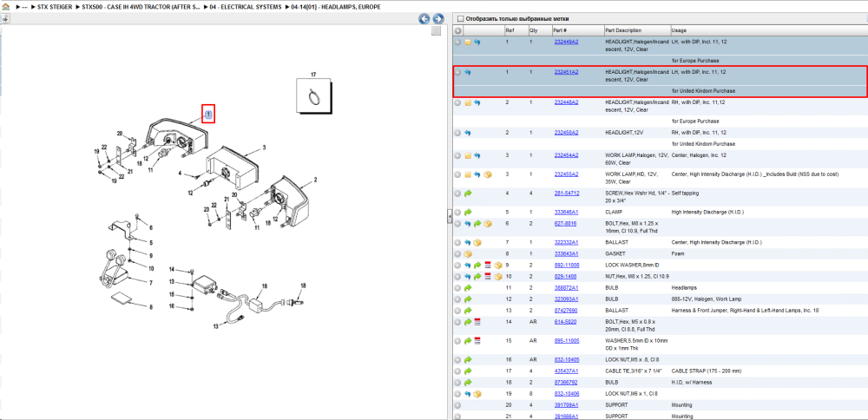The image size is (868, 420).
Task: Click the Qty column header
Action: pos(533,30)
